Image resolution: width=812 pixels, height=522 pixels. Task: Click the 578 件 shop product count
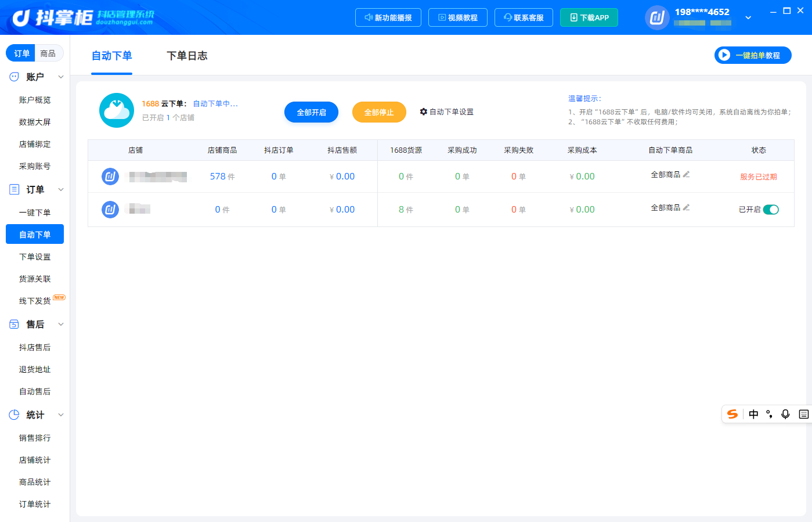pos(222,177)
